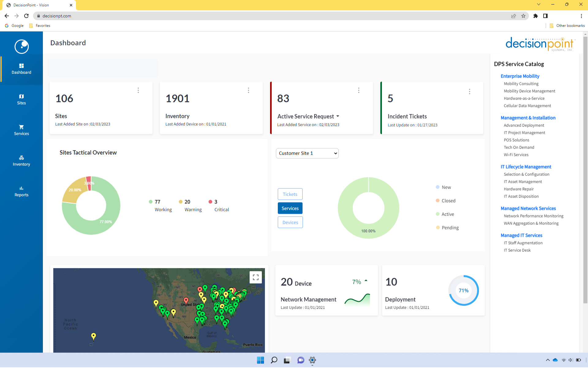Open the browser Chrome menu
The width and height of the screenshot is (588, 368).
582,16
